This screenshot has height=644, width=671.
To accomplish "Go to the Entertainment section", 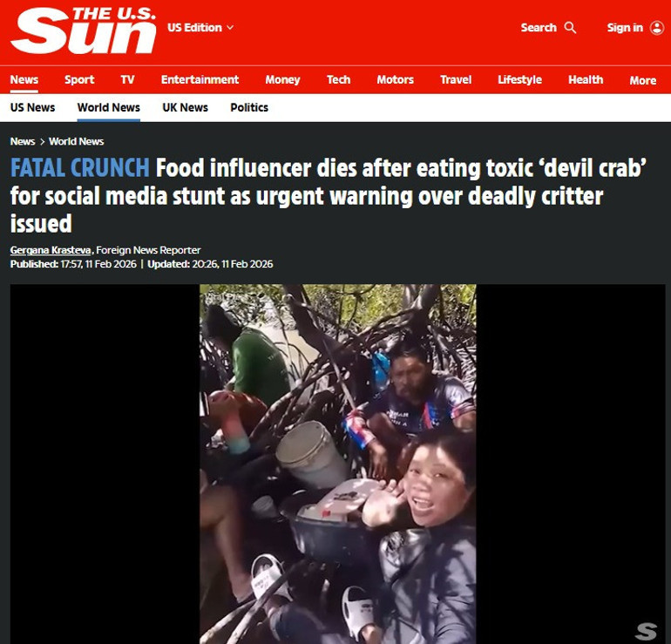I will [200, 79].
